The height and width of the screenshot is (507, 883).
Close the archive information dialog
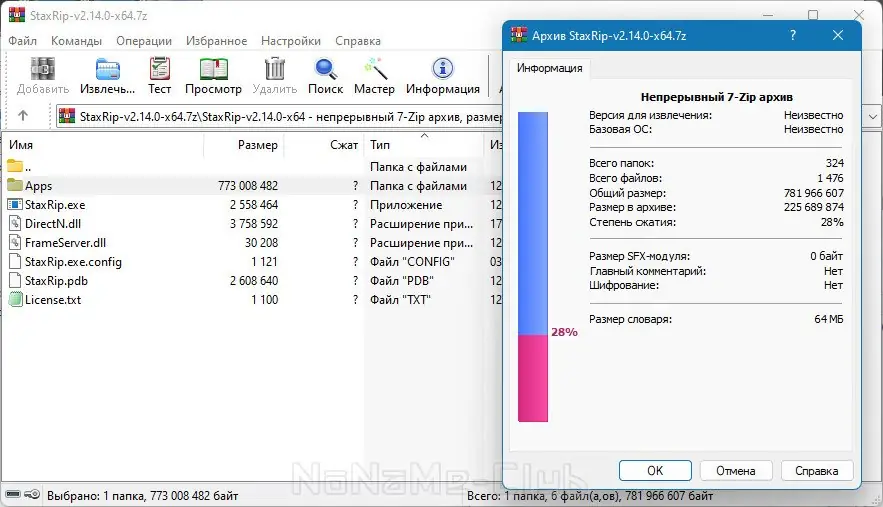click(x=838, y=35)
